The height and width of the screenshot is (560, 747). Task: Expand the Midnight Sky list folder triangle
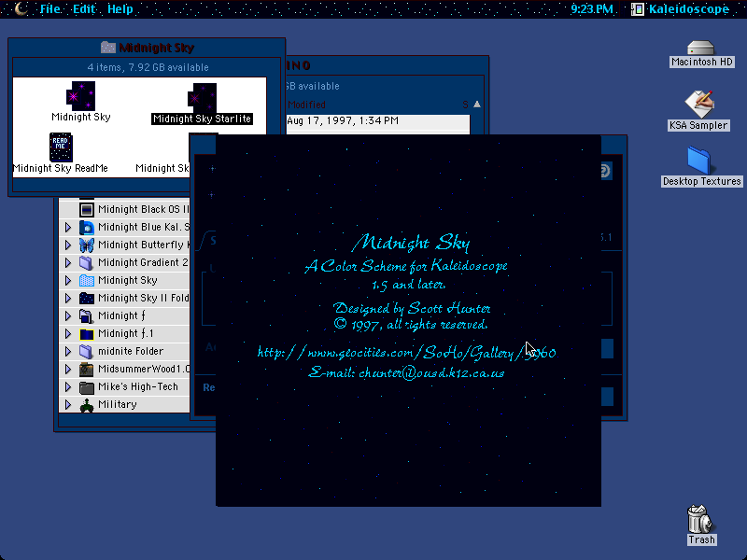tap(67, 281)
